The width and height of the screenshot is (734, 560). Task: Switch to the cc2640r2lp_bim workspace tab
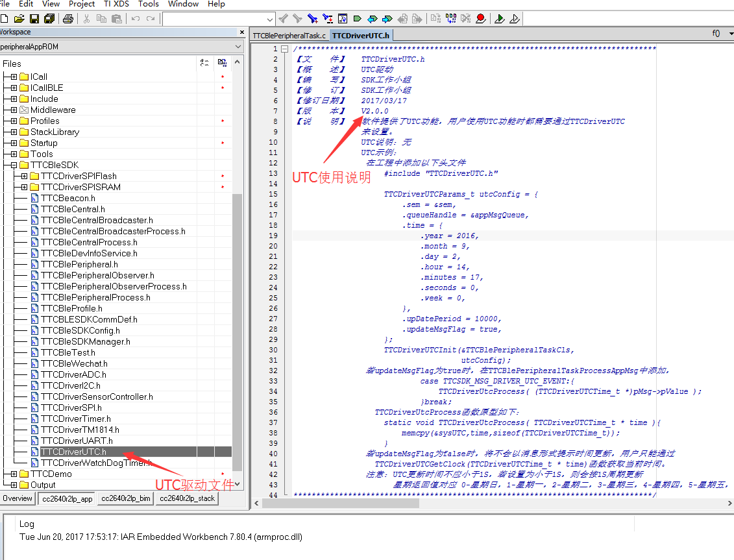(126, 498)
